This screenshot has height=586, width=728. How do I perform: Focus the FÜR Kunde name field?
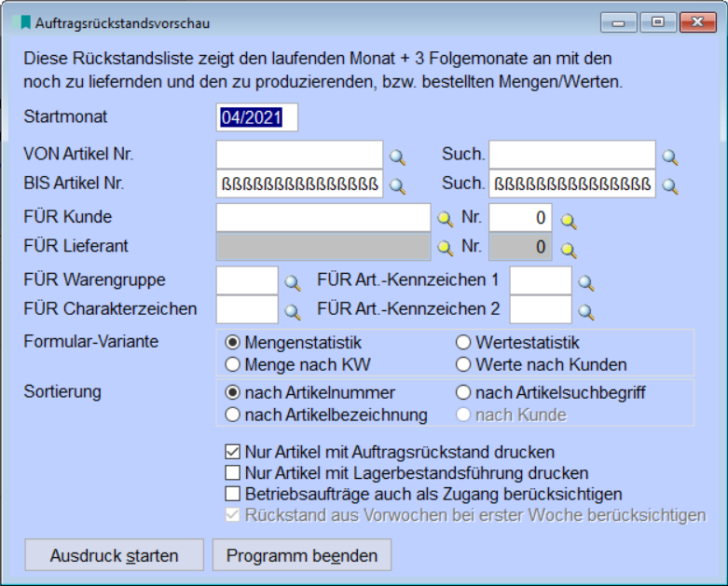[x=323, y=218]
